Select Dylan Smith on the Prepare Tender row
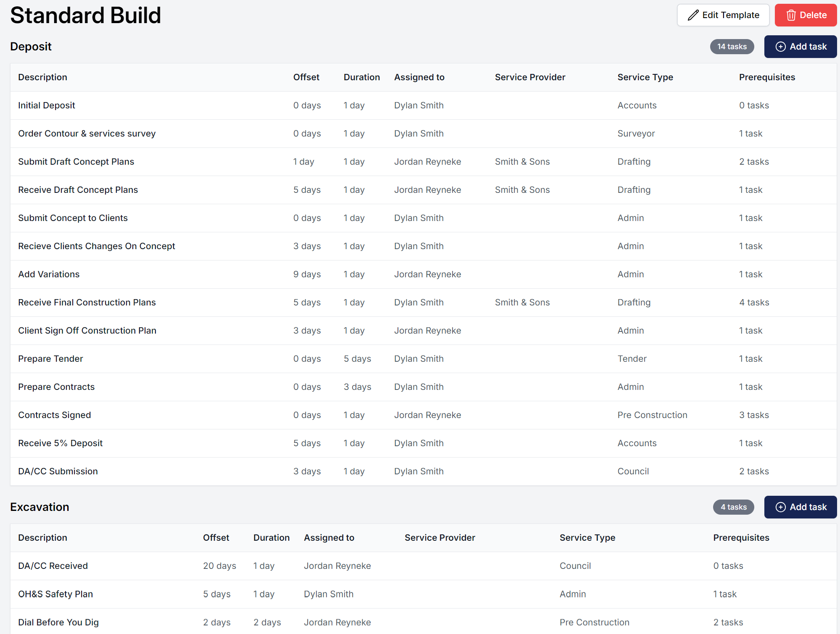 419,358
